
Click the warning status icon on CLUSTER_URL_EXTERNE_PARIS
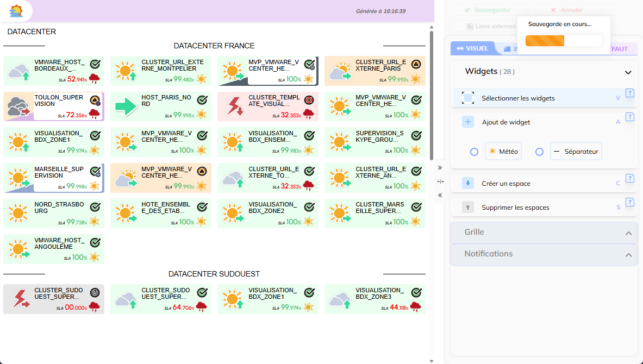click(x=416, y=64)
